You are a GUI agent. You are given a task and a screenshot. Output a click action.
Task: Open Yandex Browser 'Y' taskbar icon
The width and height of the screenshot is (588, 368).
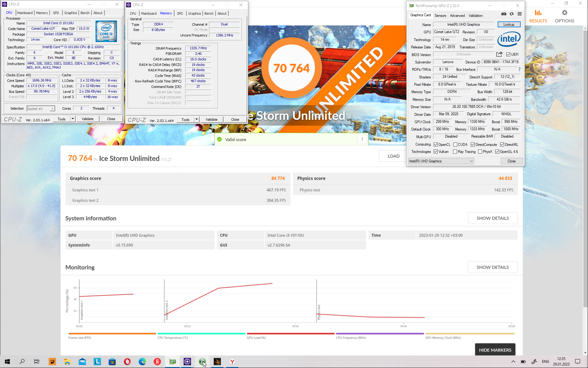[x=232, y=362]
